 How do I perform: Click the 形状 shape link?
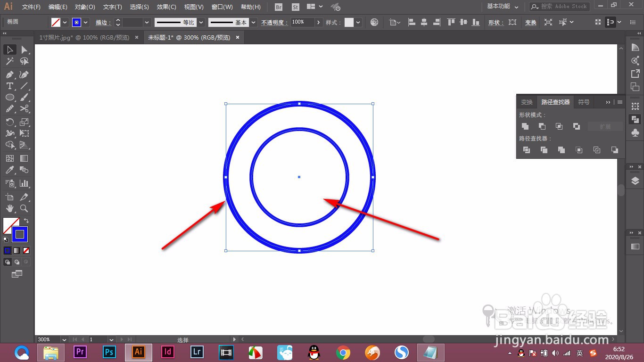[x=495, y=22]
